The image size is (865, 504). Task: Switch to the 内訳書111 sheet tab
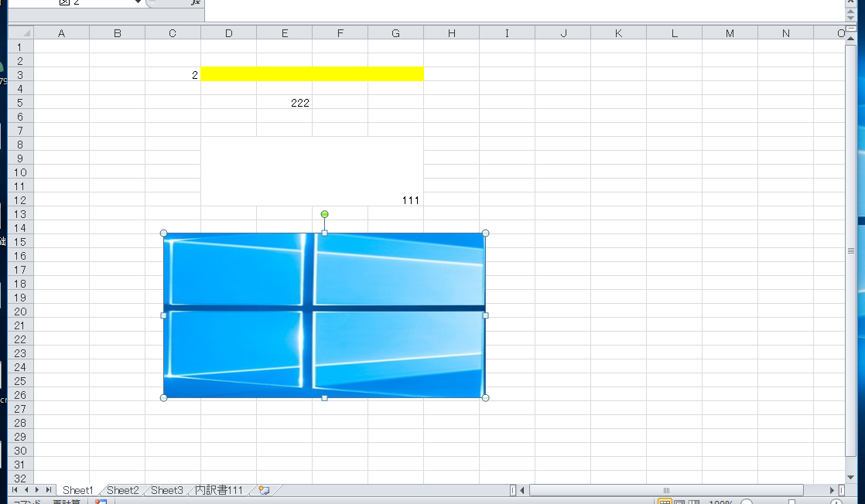(218, 489)
